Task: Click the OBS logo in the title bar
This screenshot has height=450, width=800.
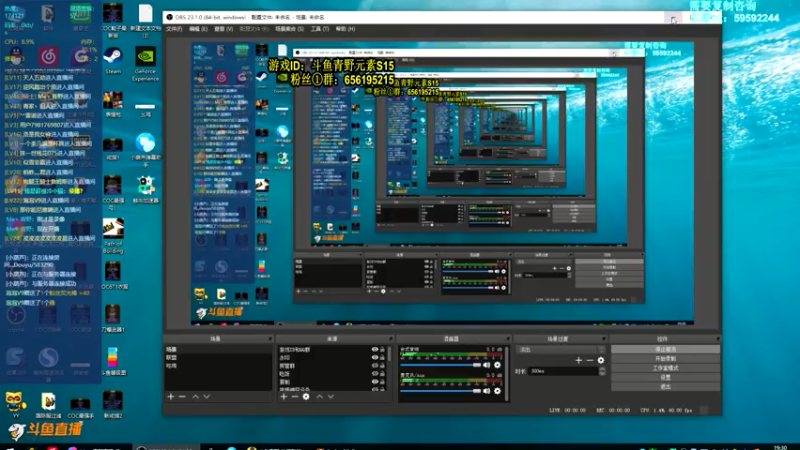Action: (169, 17)
